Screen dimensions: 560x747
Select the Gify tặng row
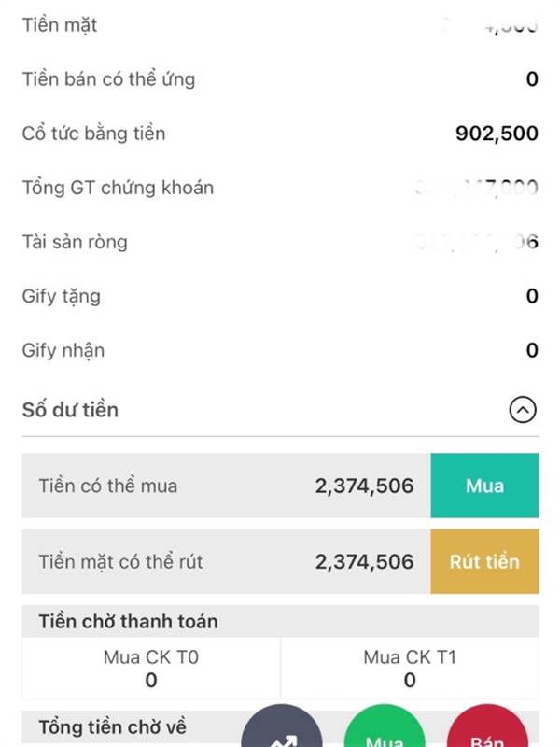click(x=281, y=296)
